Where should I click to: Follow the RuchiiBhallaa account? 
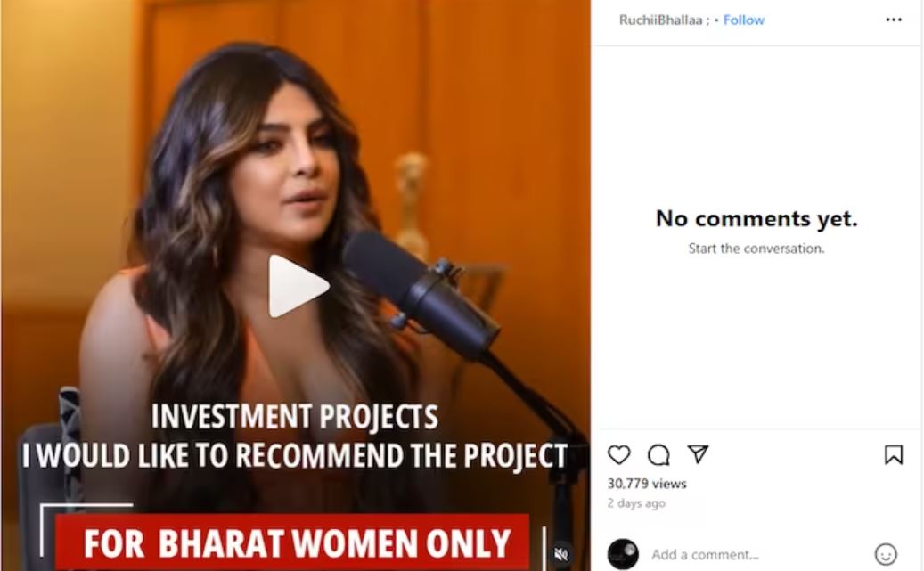[x=744, y=20]
